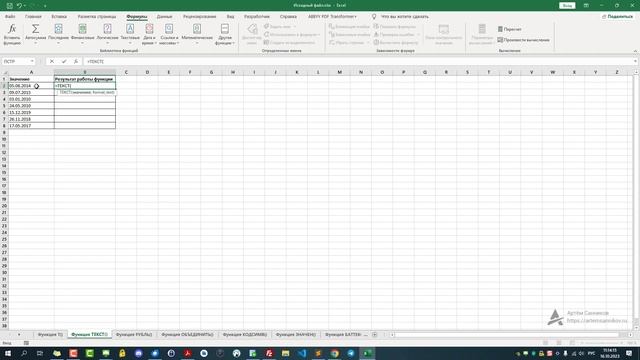Open the Lookup & Reference functions icon

pos(169,29)
